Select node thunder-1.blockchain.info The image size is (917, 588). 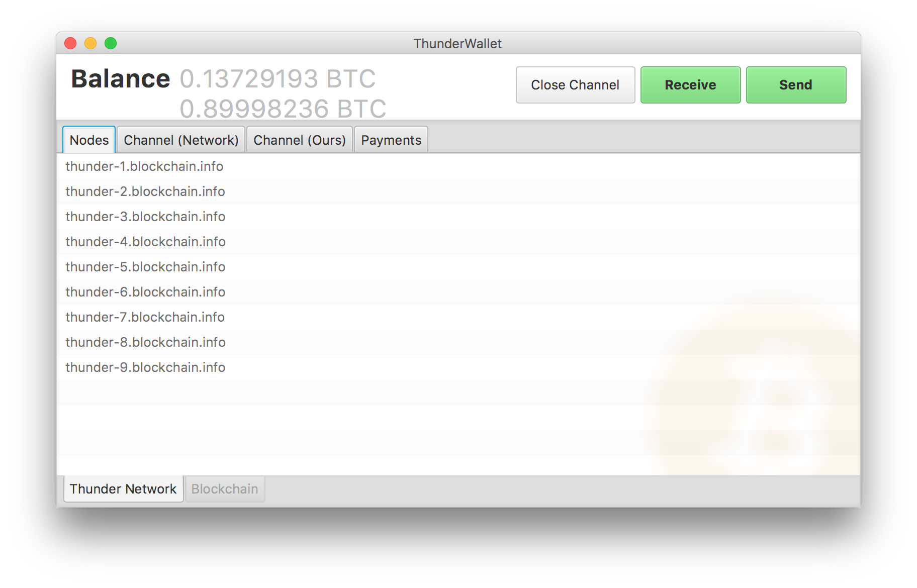[x=458, y=166]
